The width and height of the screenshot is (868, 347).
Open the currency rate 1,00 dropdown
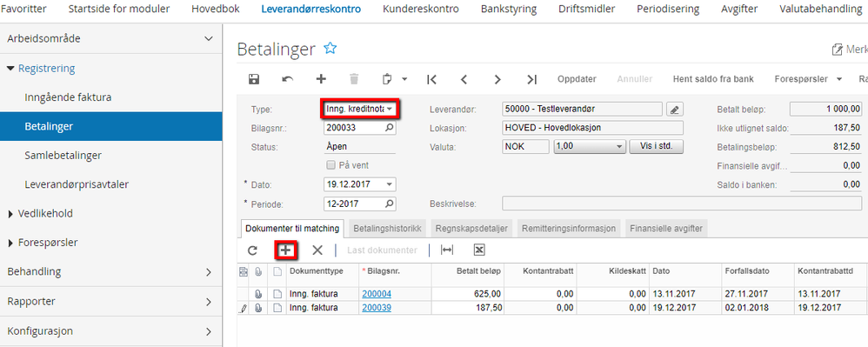pyautogui.click(x=620, y=147)
